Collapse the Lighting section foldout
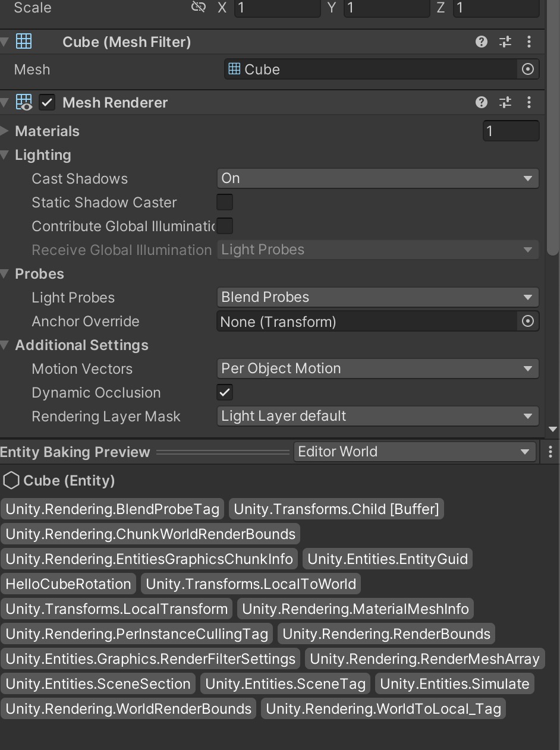Viewport: 560px width, 750px height. click(6, 155)
